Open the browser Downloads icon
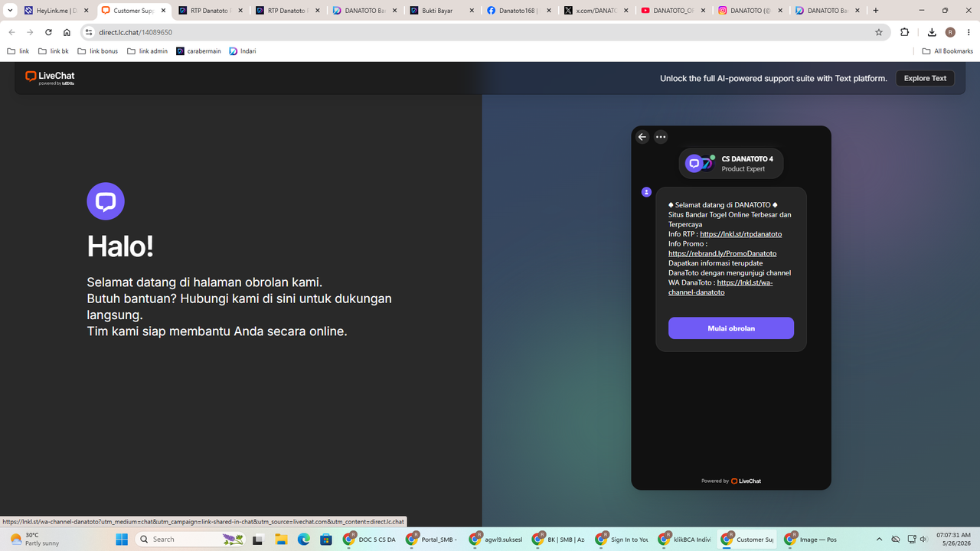 (x=932, y=32)
